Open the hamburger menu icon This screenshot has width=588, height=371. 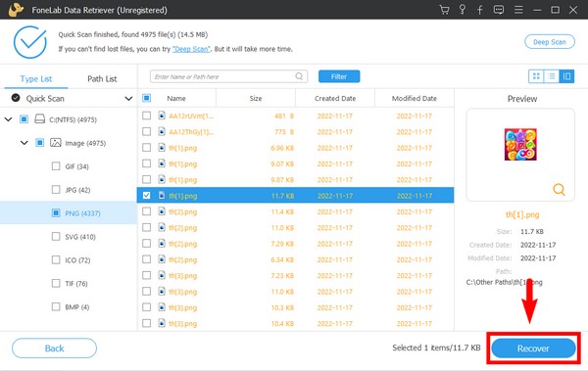518,10
